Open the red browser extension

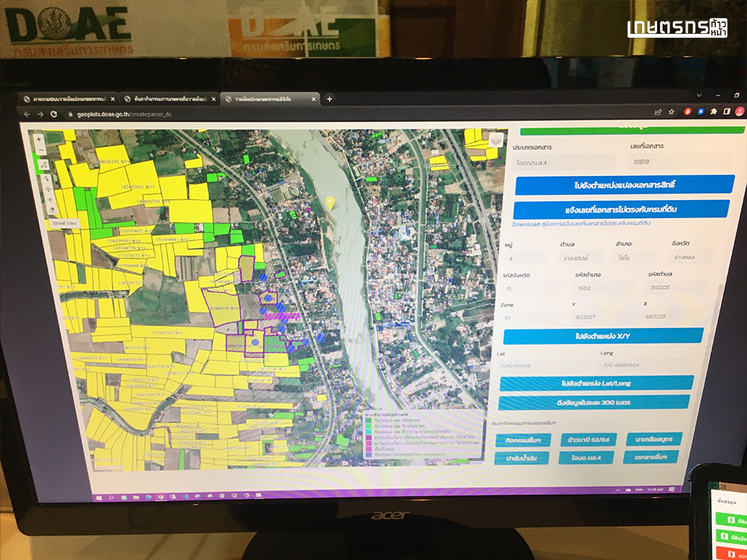point(688,112)
